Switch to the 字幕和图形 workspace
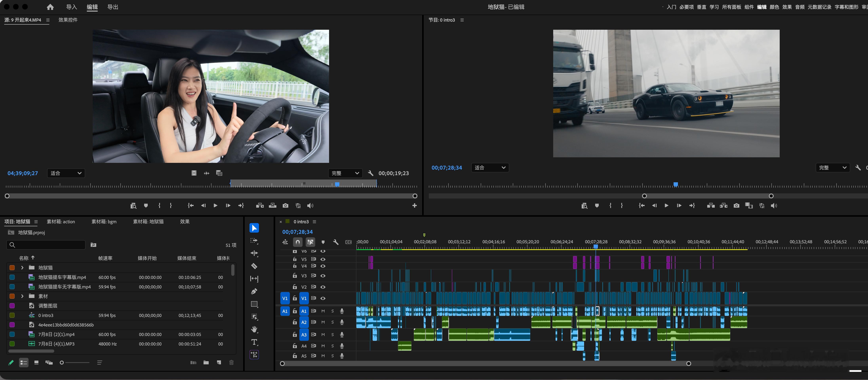Screen dimensions: 868x380 846,7
